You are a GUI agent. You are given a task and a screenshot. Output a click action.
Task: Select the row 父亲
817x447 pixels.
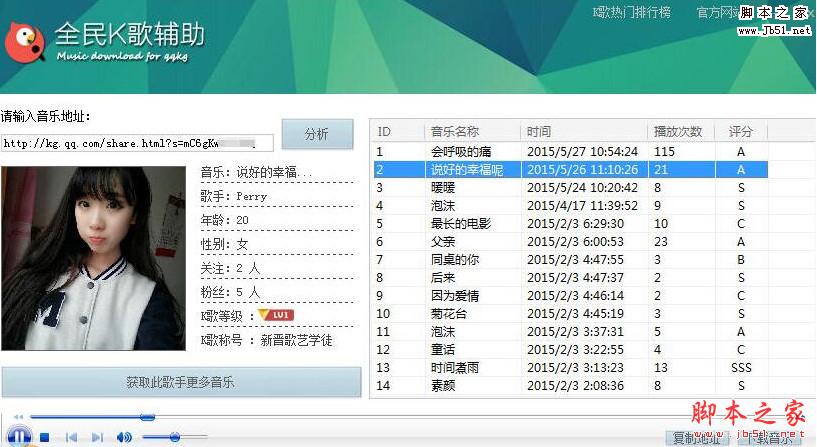571,241
